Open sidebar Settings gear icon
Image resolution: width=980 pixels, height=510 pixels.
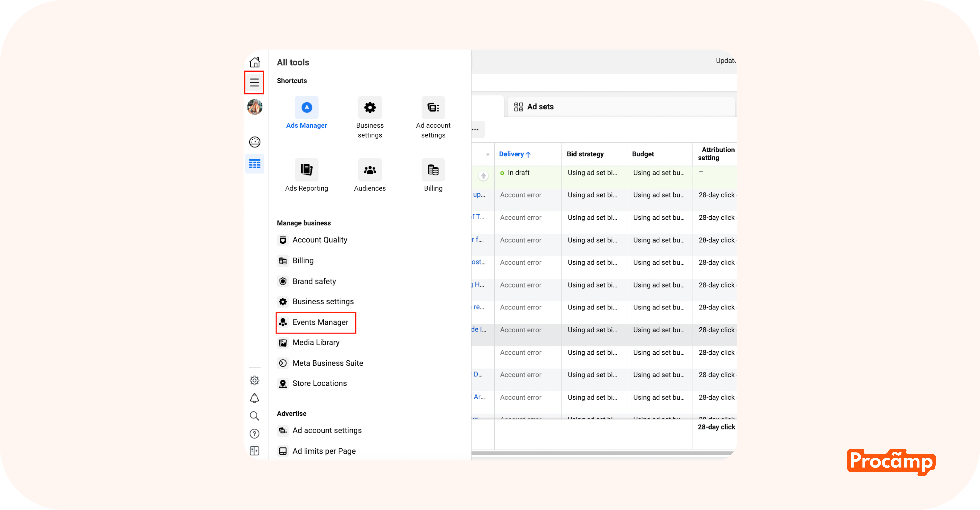[254, 380]
